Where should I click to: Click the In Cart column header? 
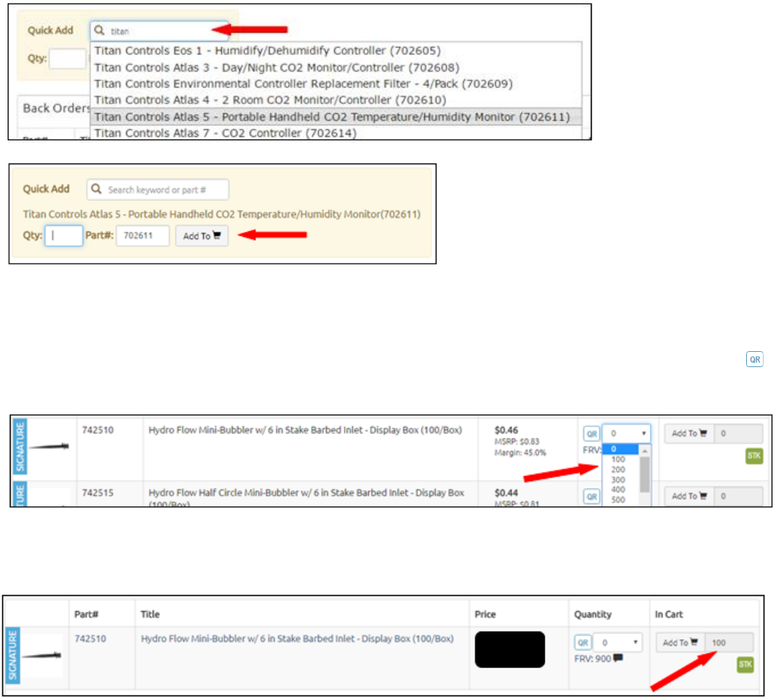669,614
